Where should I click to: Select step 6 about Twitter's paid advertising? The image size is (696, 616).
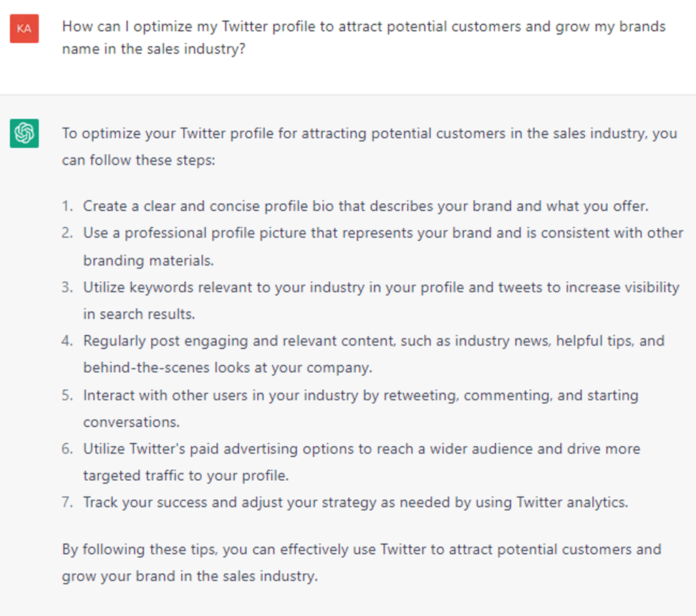361,462
